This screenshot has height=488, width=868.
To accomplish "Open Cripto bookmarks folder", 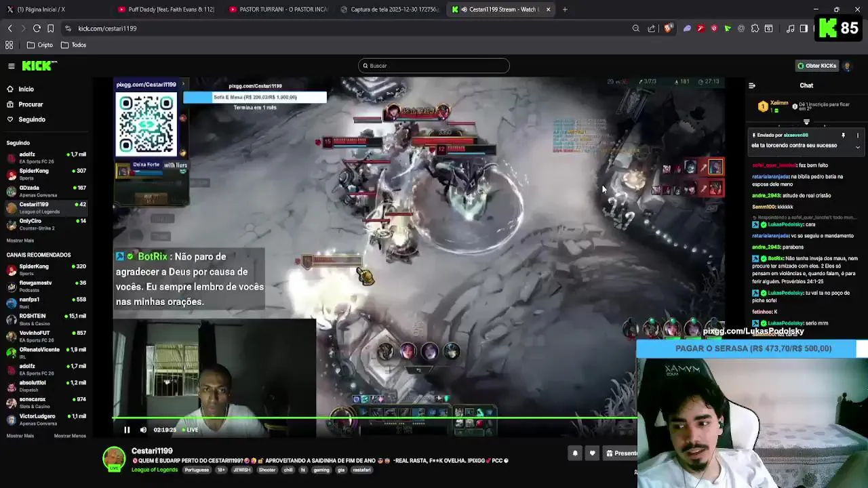I will click(40, 45).
